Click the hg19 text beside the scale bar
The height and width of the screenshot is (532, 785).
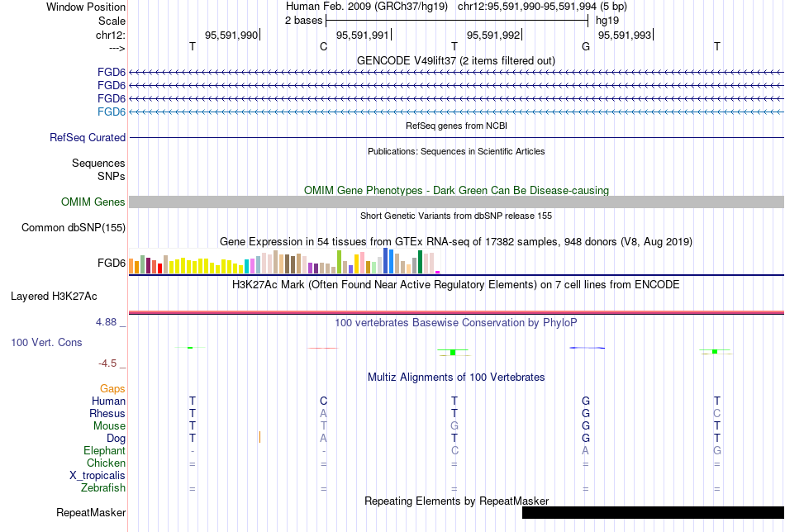(607, 21)
